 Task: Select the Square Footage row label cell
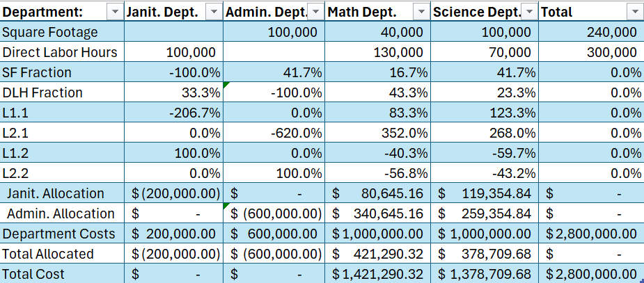[x=63, y=32]
